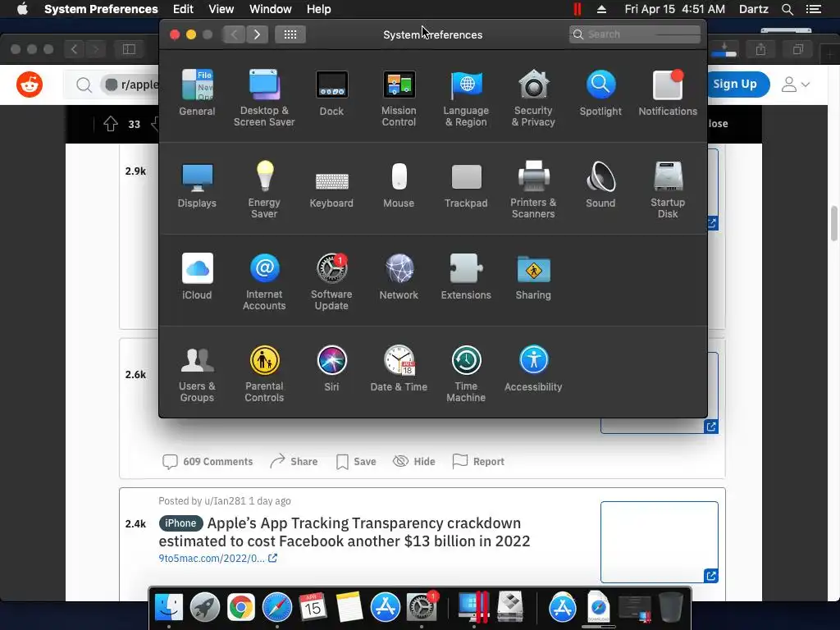Open Notes from the Dock
The width and height of the screenshot is (840, 630).
[349, 607]
